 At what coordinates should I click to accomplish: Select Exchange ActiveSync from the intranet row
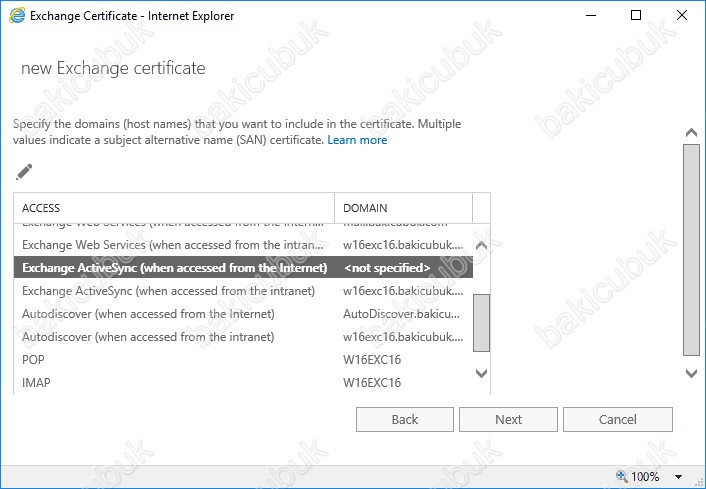[243, 291]
